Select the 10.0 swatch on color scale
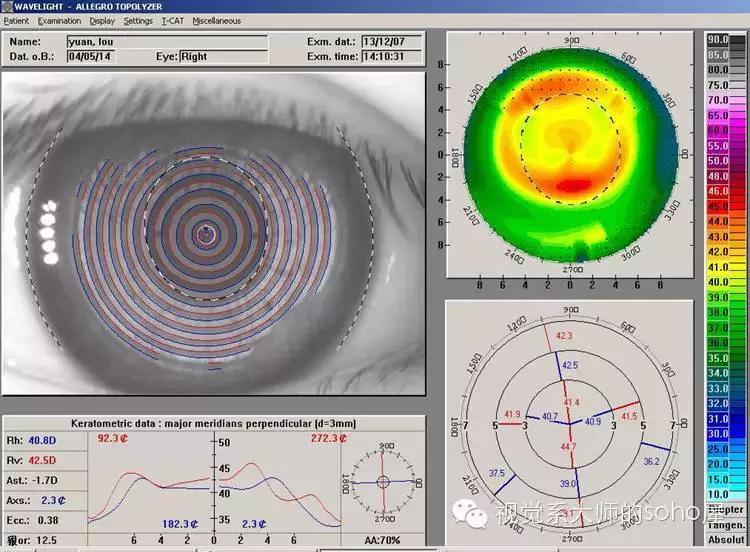Screen dimensions: 750x552 point(725,494)
